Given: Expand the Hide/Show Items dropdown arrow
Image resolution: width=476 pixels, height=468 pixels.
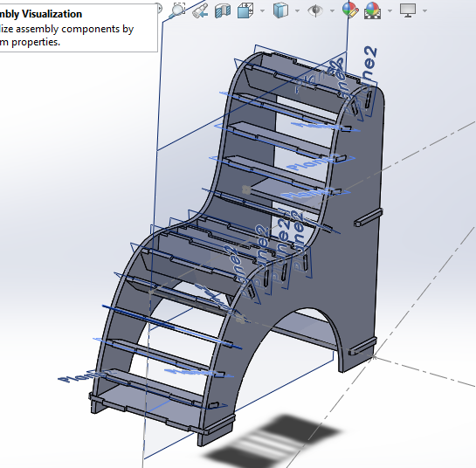Looking at the screenshot, I should point(332,11).
